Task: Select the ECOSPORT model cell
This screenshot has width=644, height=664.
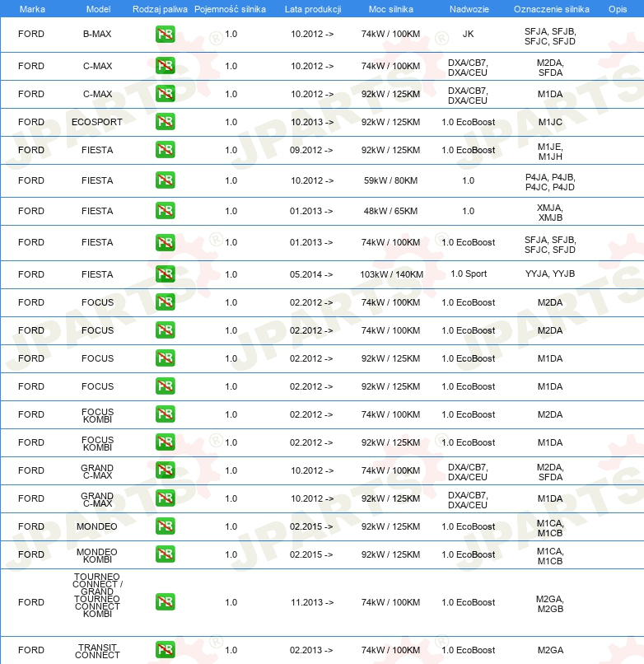Action: [97, 122]
